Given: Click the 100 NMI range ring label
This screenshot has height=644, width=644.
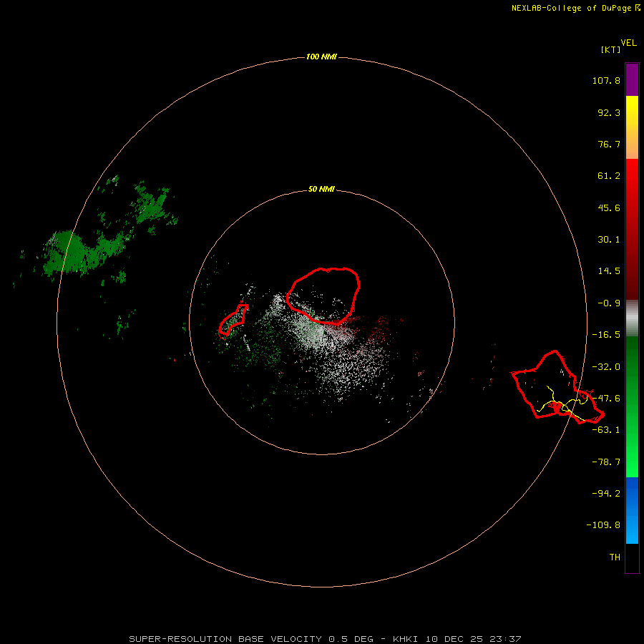Looking at the screenshot, I should click(321, 57).
